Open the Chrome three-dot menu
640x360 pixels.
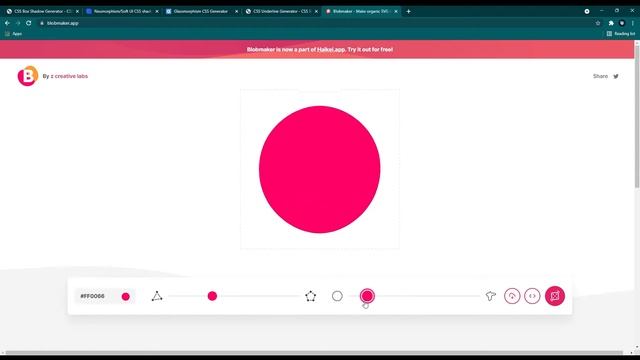point(633,23)
